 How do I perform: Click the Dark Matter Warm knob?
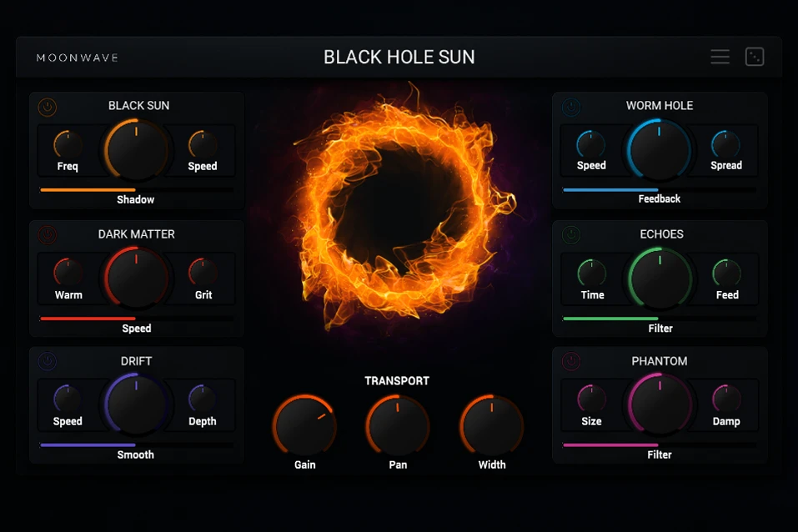click(68, 273)
